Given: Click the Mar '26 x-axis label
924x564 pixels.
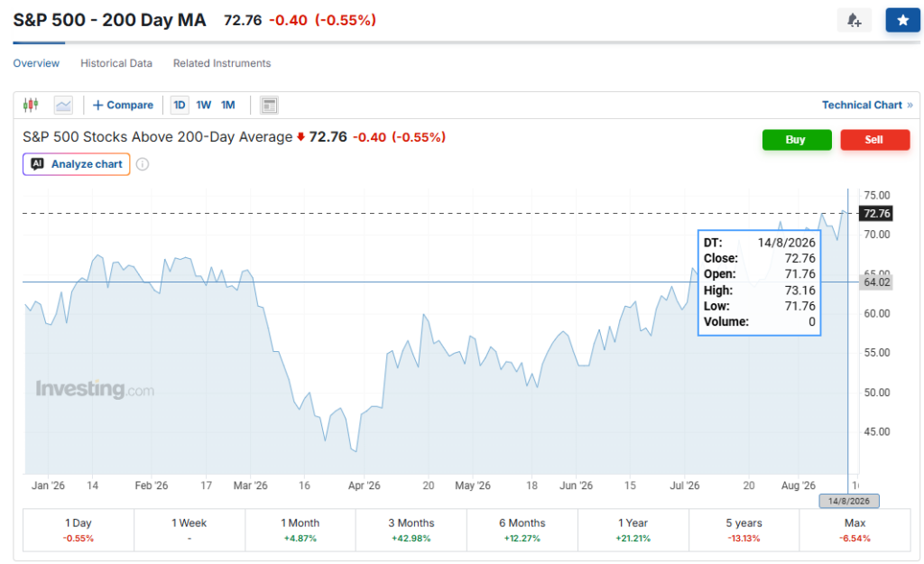Looking at the screenshot, I should pos(251,485).
